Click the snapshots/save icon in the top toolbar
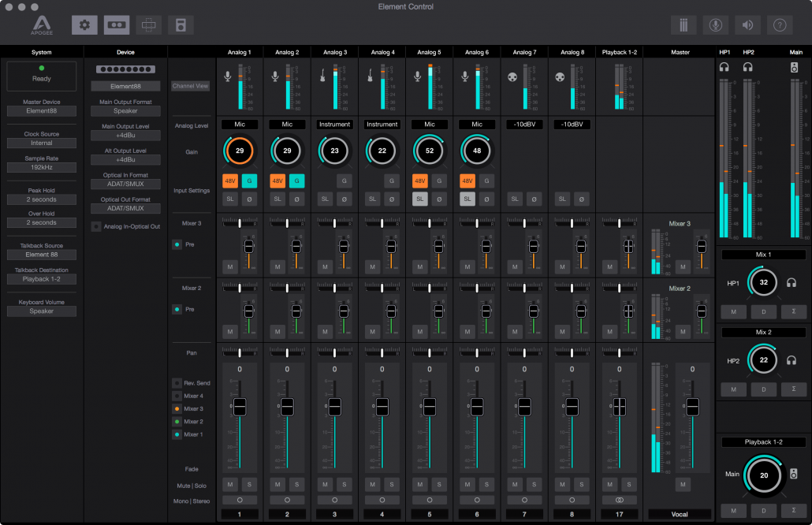Viewport: 812px width, 525px height. coord(180,24)
